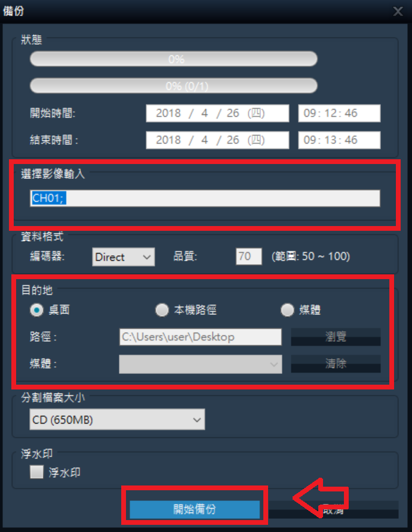
Task: Select the 本機路徑 radio button
Action: pyautogui.click(x=162, y=310)
